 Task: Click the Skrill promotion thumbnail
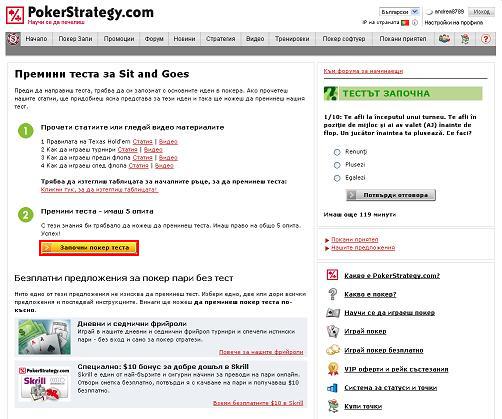point(44,383)
